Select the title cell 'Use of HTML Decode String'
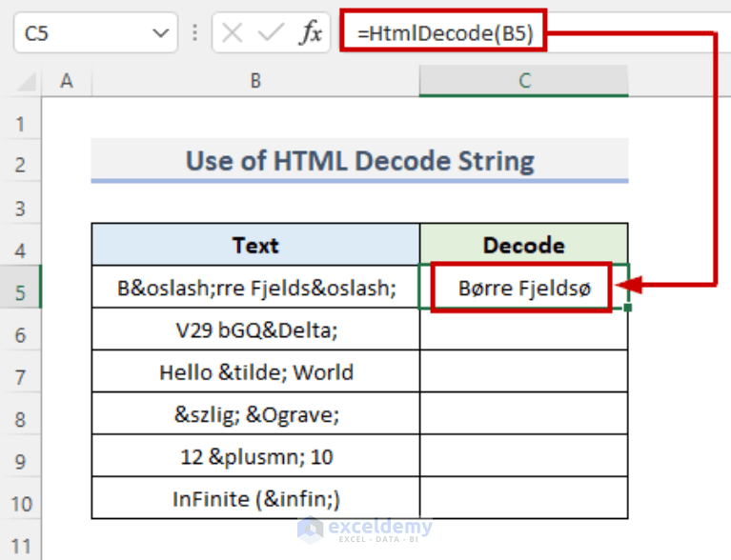 pos(359,160)
